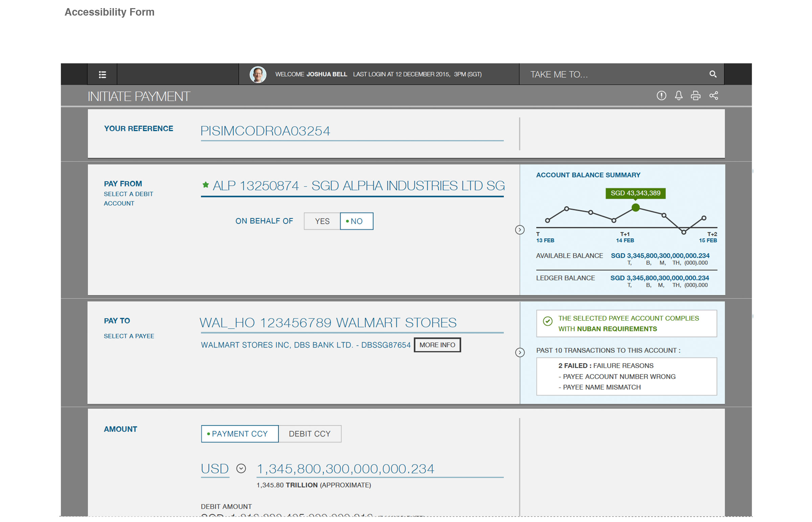Open the alerts exclamation icon

coord(661,96)
